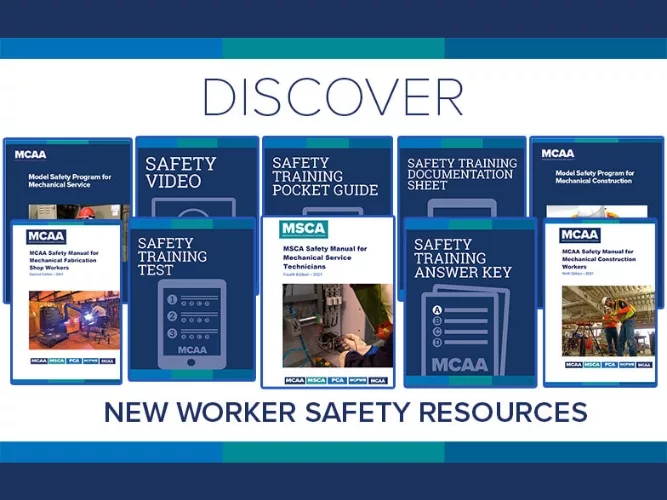667x500 pixels.
Task: Click answer option A circle on Answer Key
Action: (x=437, y=310)
